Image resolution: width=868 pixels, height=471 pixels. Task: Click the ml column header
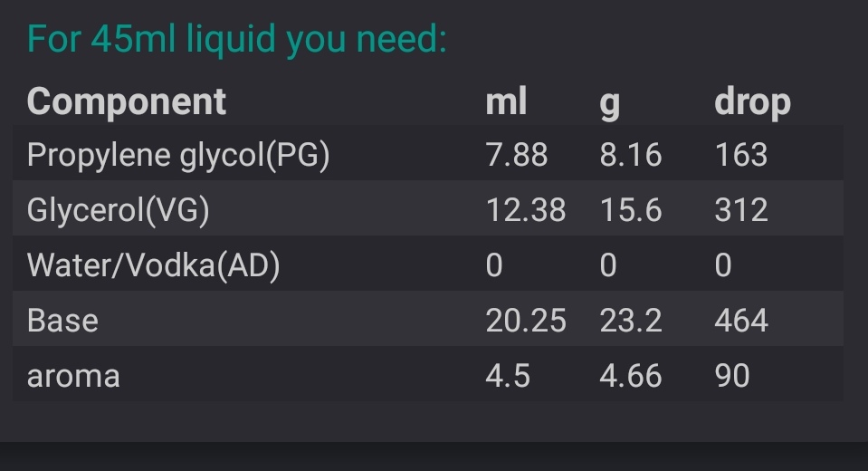[506, 102]
